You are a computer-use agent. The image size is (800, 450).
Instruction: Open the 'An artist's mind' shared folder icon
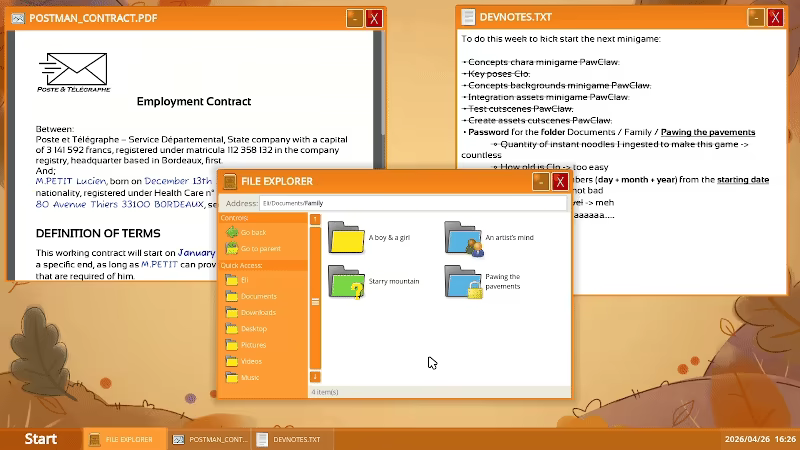(x=464, y=238)
